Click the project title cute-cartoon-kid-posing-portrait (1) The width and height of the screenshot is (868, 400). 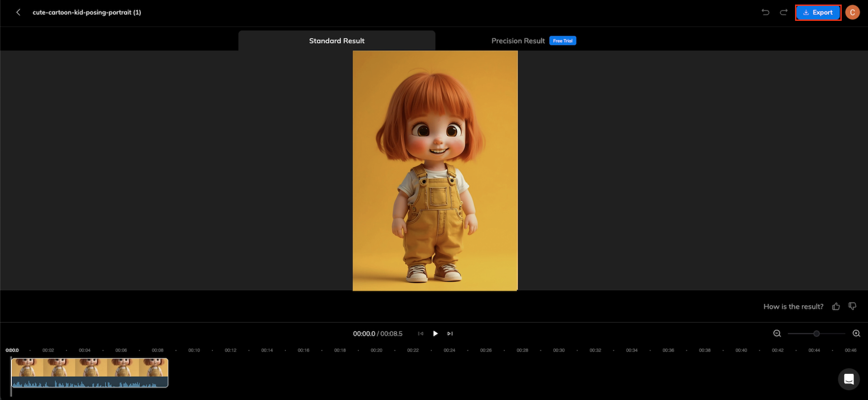click(87, 12)
